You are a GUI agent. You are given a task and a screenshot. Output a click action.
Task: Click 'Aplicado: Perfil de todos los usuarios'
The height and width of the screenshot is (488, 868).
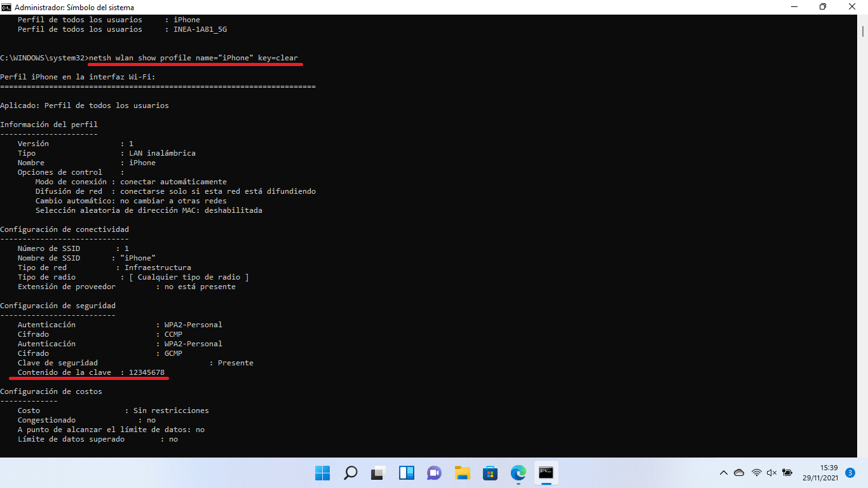[x=85, y=105]
